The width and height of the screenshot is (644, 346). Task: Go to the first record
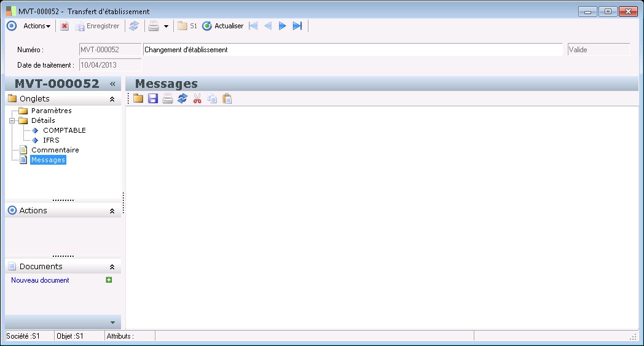(253, 26)
